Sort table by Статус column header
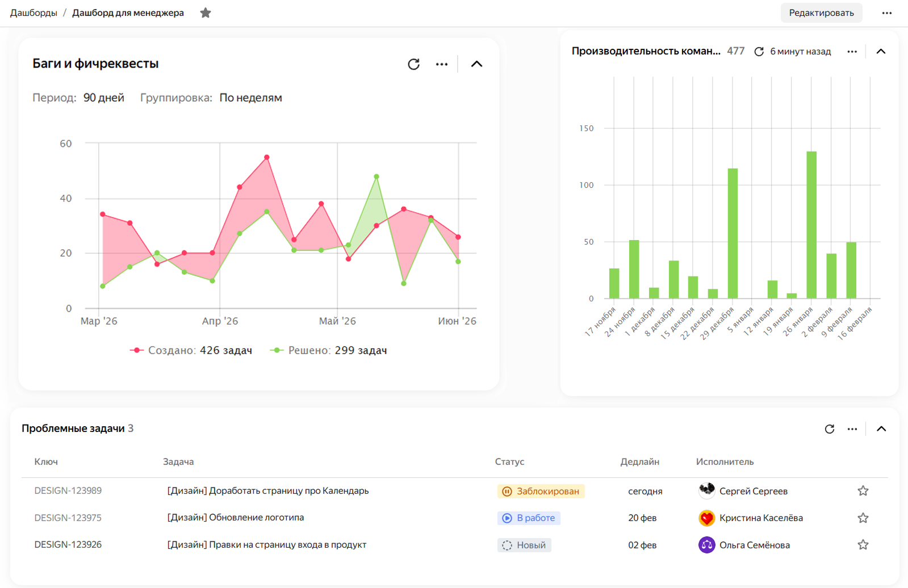This screenshot has width=908, height=588. pyautogui.click(x=509, y=462)
